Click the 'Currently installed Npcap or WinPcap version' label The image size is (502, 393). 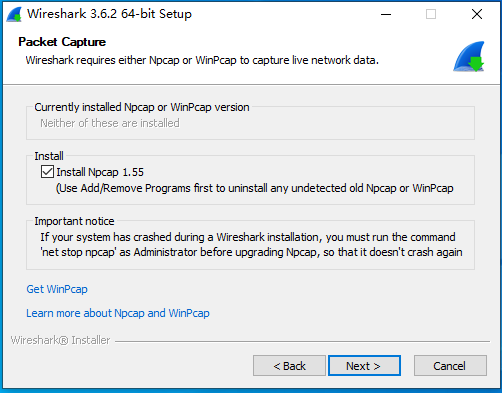142,107
